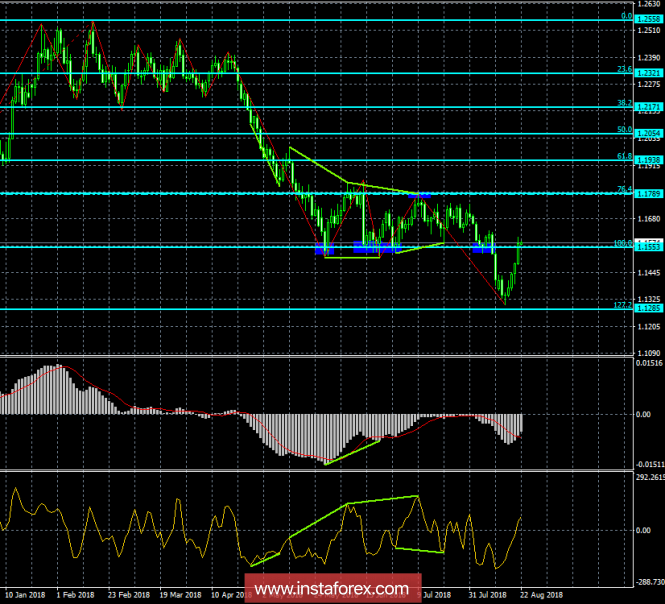Viewport: 665px width, 604px height.
Task: Click the 292.2619 oscillator scale value
Action: click(650, 478)
